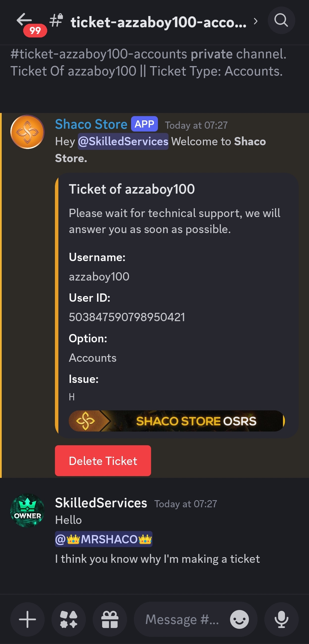This screenshot has width=309, height=644.
Task: Open ticket-azzaboy100 channel title header
Action: pos(159,22)
